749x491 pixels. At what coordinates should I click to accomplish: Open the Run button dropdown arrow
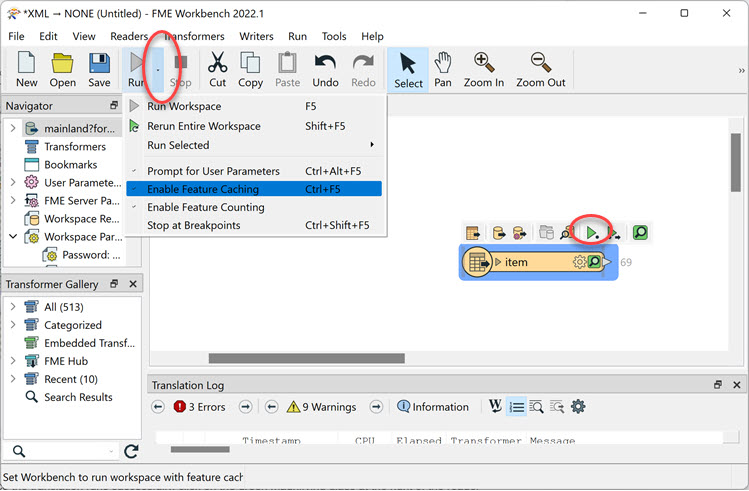pyautogui.click(x=158, y=70)
